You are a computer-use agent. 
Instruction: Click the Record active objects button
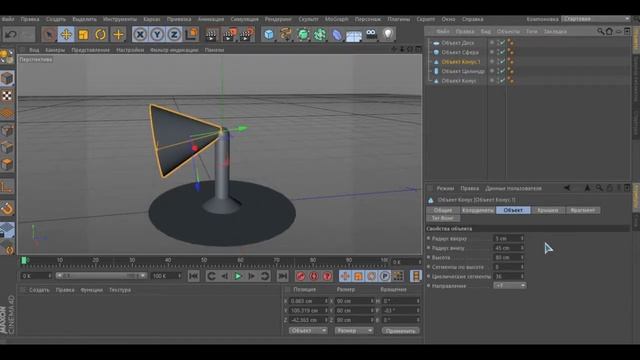click(301, 276)
